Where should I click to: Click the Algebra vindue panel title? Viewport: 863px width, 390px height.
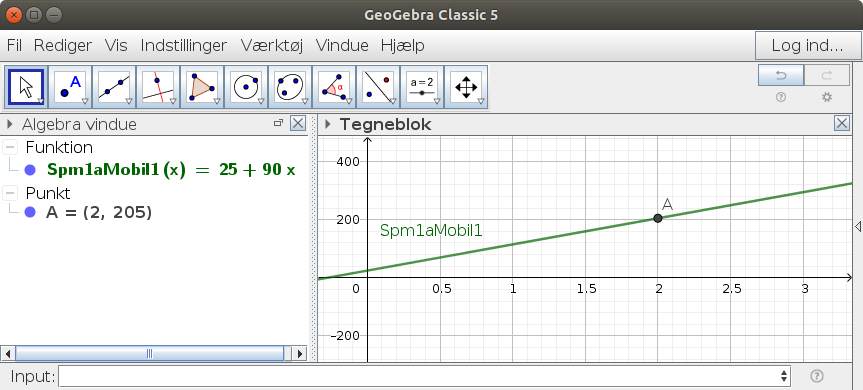point(79,124)
